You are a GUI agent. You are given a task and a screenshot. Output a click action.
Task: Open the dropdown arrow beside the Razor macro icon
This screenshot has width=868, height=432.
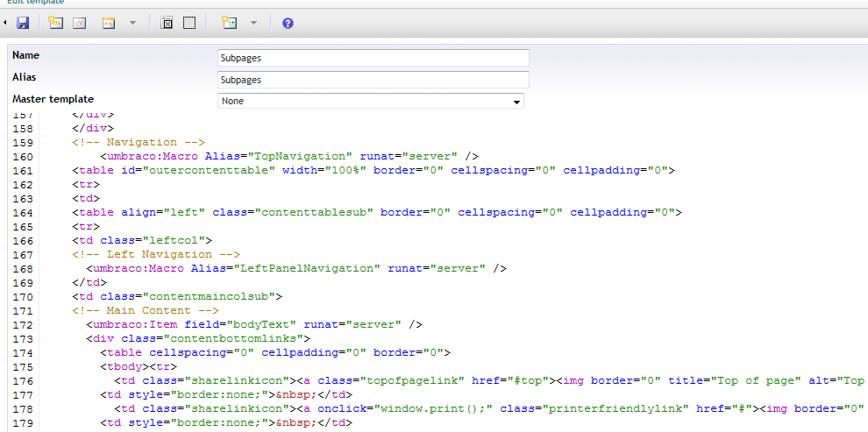(x=253, y=24)
